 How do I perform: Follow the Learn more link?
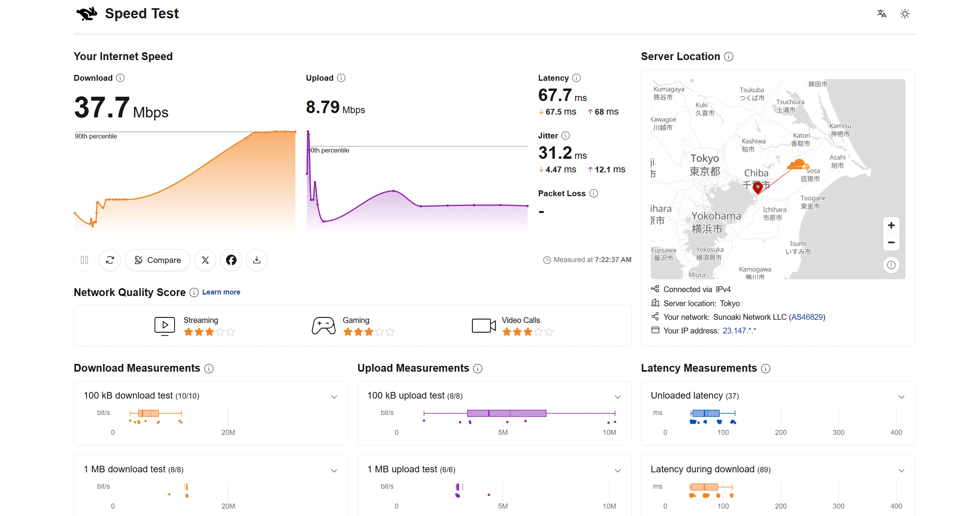(x=221, y=292)
